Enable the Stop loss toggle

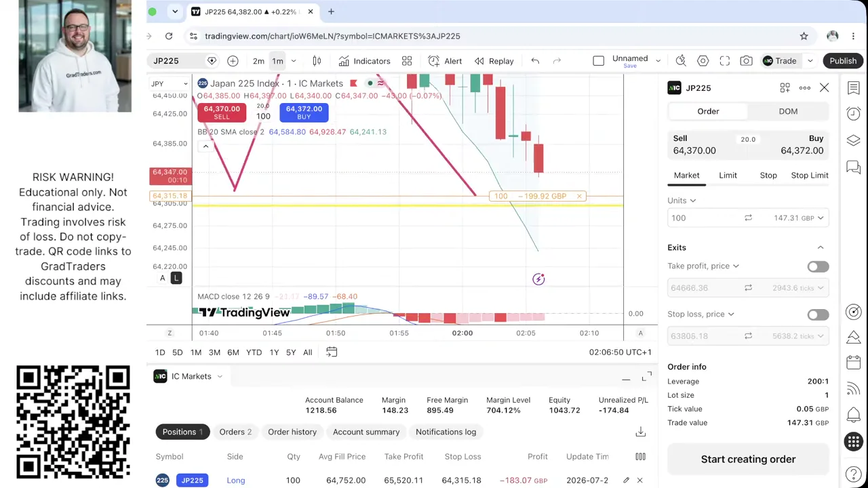point(818,314)
